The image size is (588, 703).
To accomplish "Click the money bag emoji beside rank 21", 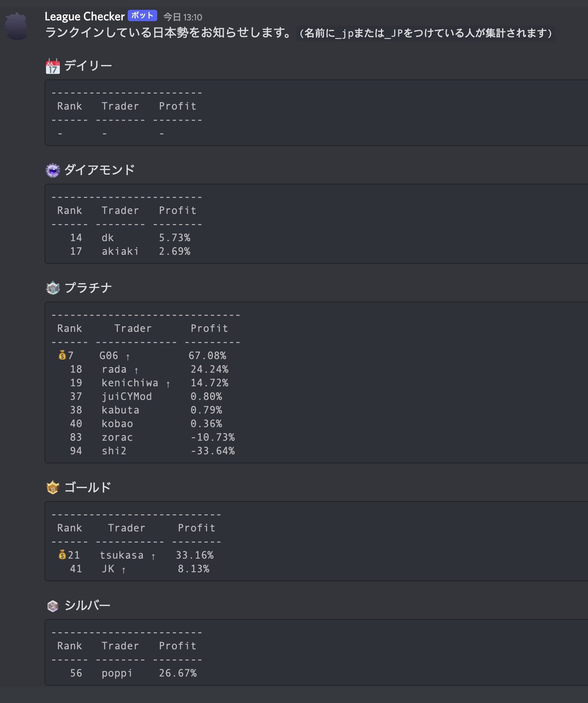I will point(62,555).
